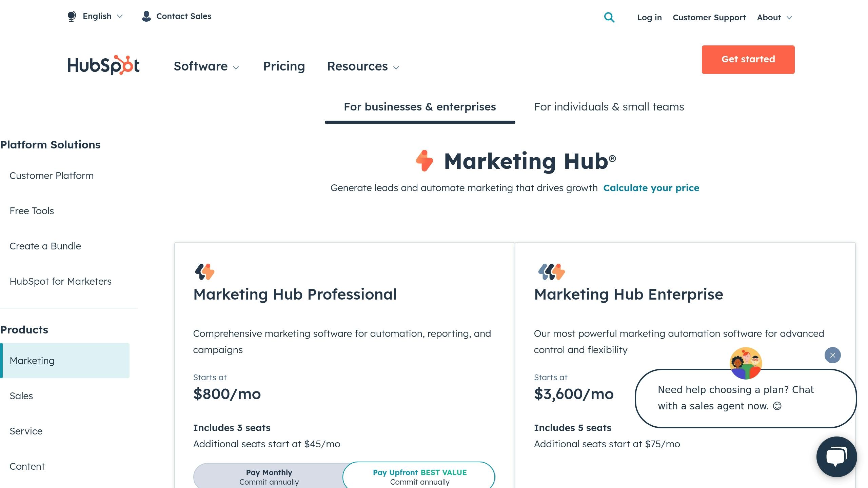Click the search magnifier icon
The image size is (868, 488).
click(609, 17)
